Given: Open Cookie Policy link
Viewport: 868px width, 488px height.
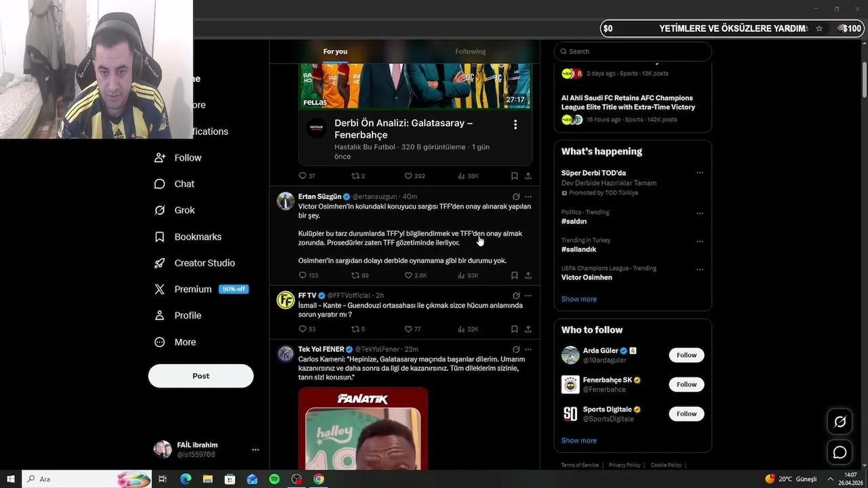Looking at the screenshot, I should click(666, 465).
